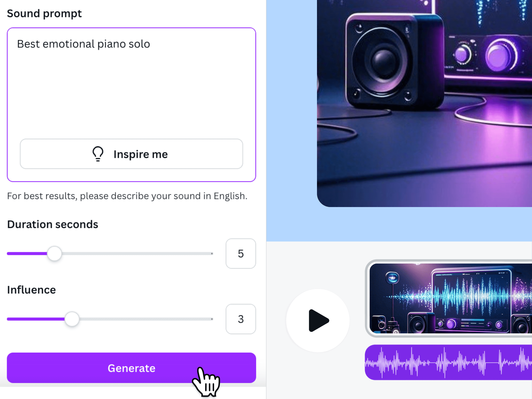Screen dimensions: 532x399
Task: Click the Duration seconds slider handle
Action: (54, 254)
